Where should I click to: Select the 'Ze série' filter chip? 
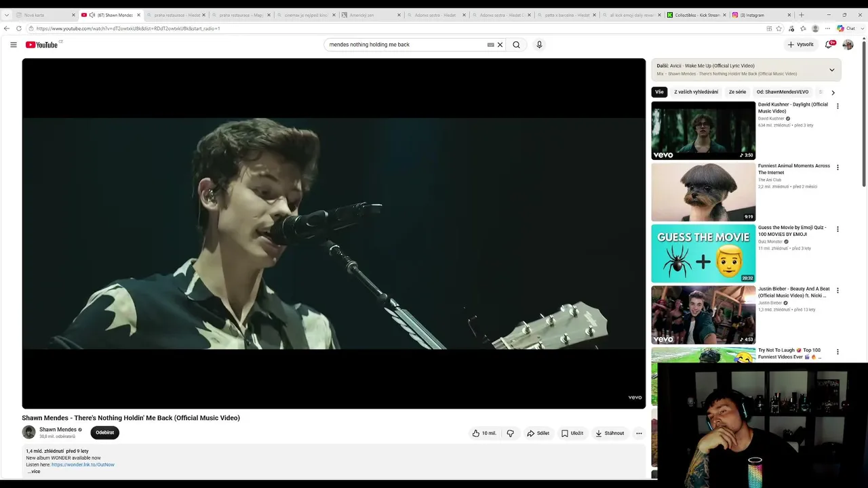pos(737,92)
